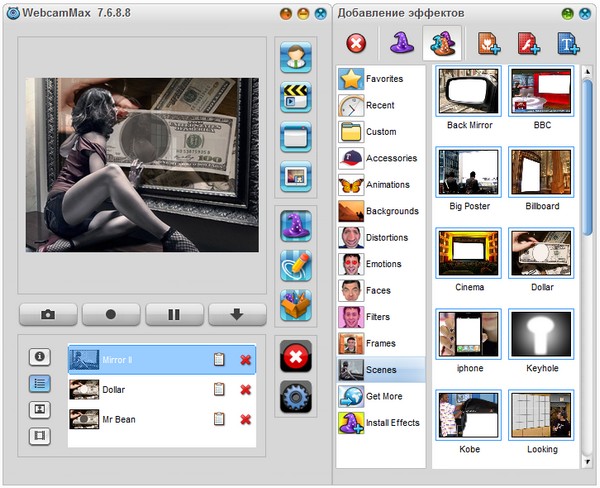Image resolution: width=600 pixels, height=488 pixels.
Task: Click the add text effect icon
Action: pos(568,43)
